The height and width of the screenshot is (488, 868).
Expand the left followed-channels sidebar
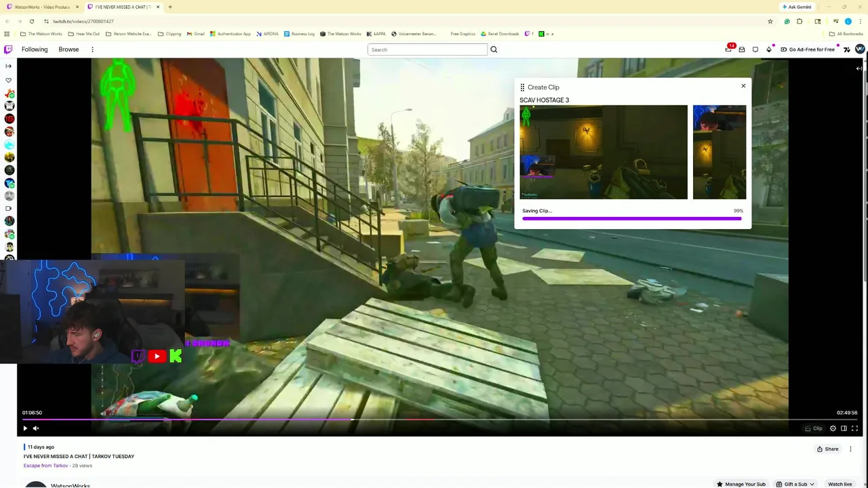(8, 66)
